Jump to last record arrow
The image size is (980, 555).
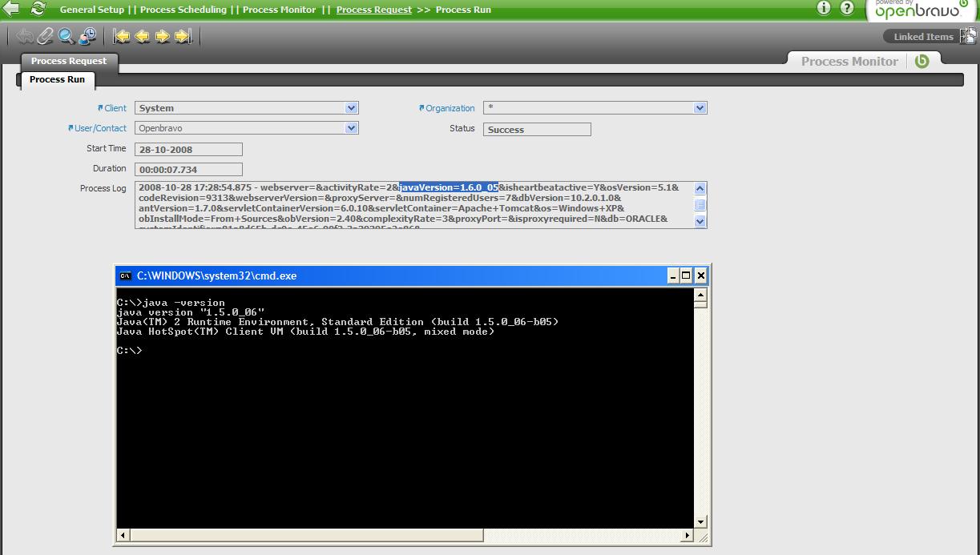pyautogui.click(x=183, y=36)
